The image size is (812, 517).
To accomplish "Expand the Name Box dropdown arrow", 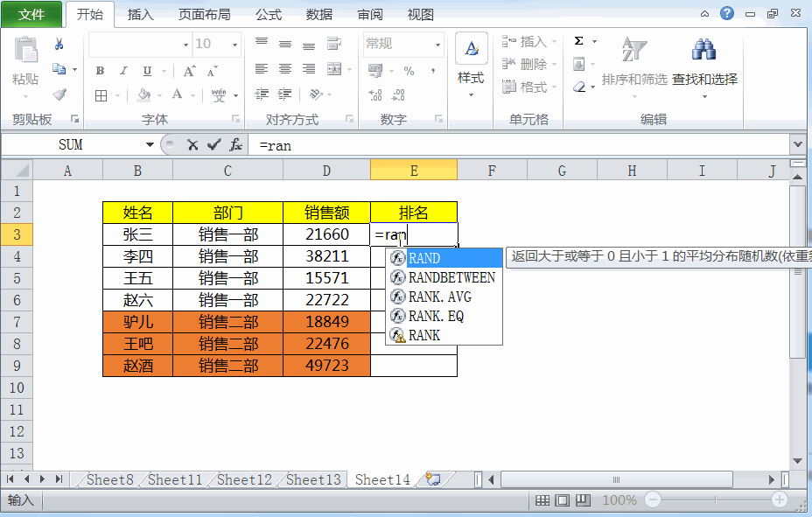I will point(150,145).
